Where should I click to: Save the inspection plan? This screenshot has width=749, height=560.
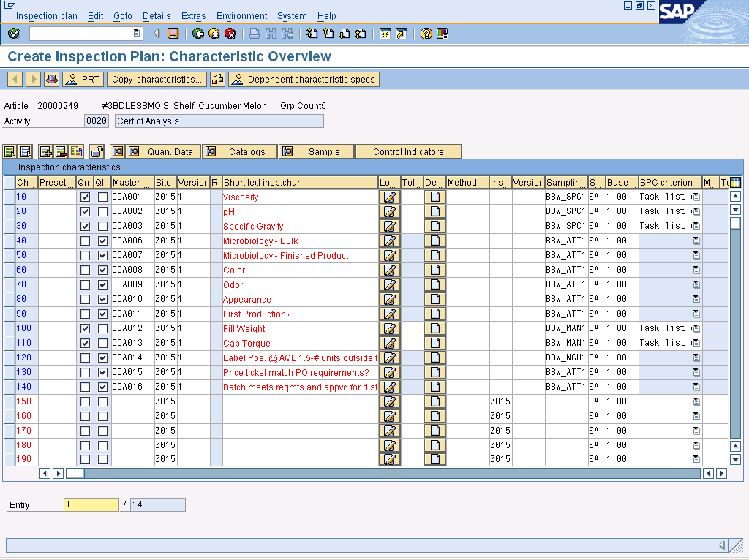173,34
